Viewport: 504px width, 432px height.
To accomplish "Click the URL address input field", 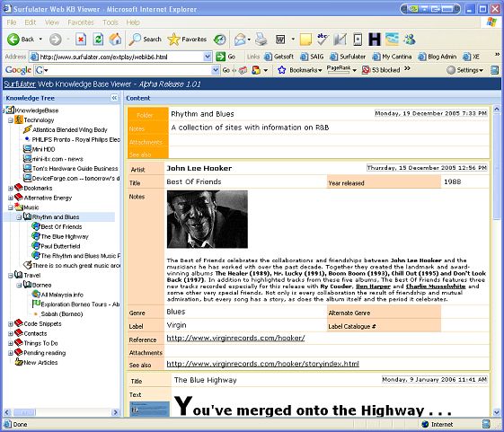I will pos(120,57).
